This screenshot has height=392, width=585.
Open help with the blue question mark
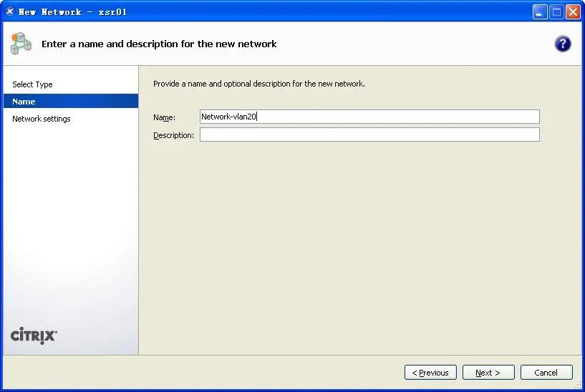(x=563, y=44)
